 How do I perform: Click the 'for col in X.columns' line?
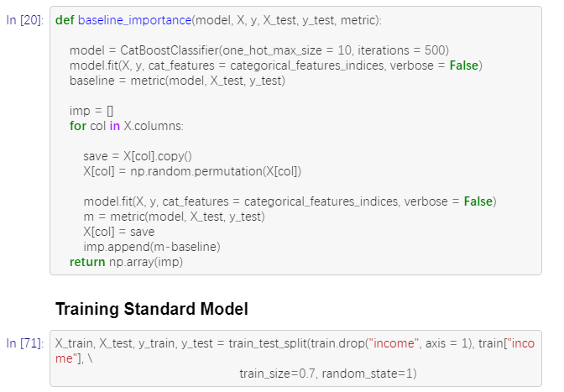127,126
